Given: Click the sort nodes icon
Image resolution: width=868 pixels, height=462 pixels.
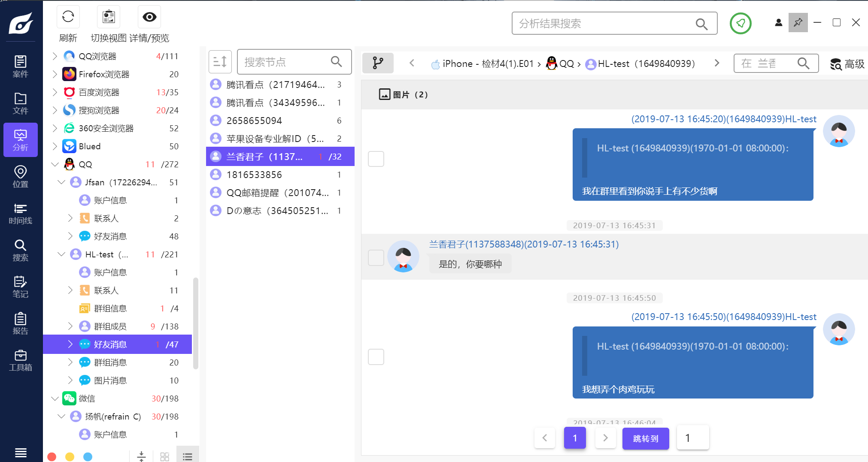Looking at the screenshot, I should (x=220, y=62).
